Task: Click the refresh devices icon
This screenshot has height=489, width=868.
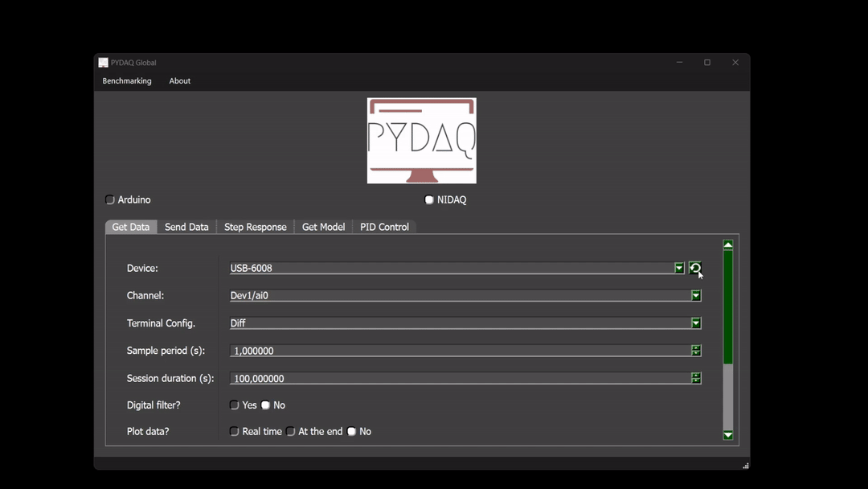Action: [x=695, y=268]
